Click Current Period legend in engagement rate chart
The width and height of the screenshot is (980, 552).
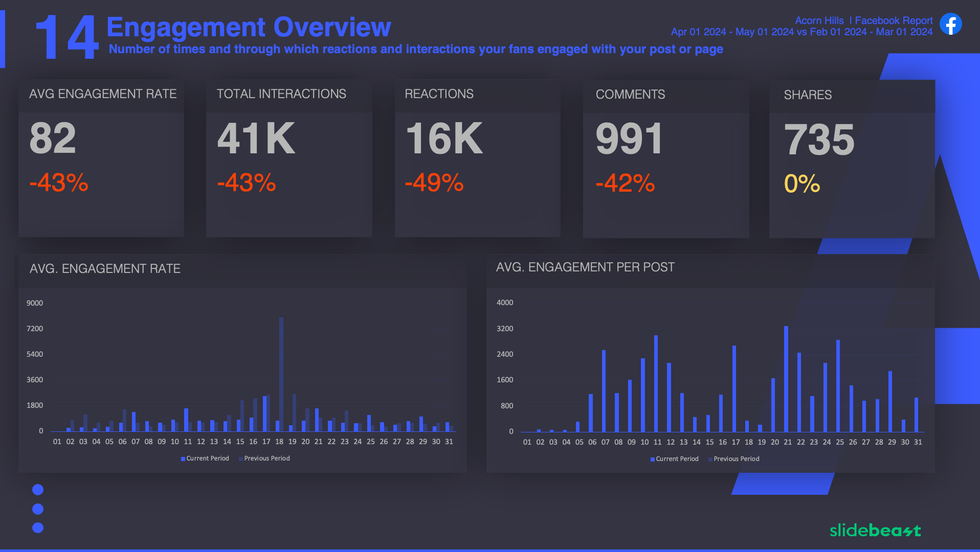[205, 458]
